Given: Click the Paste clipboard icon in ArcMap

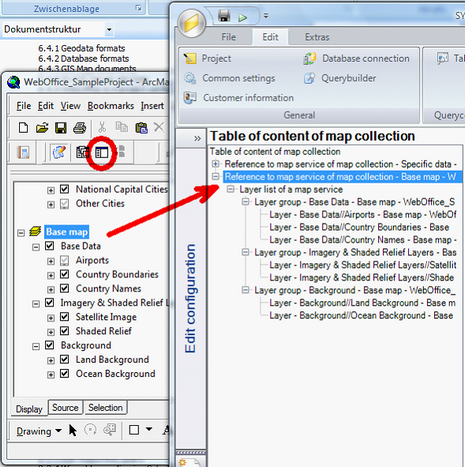Looking at the screenshot, I should pos(141,128).
